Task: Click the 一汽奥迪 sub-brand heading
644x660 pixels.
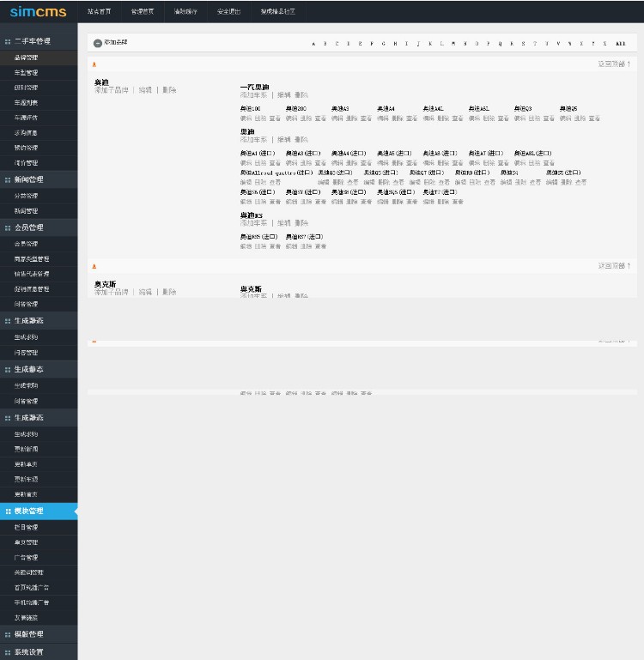Action: [254, 88]
